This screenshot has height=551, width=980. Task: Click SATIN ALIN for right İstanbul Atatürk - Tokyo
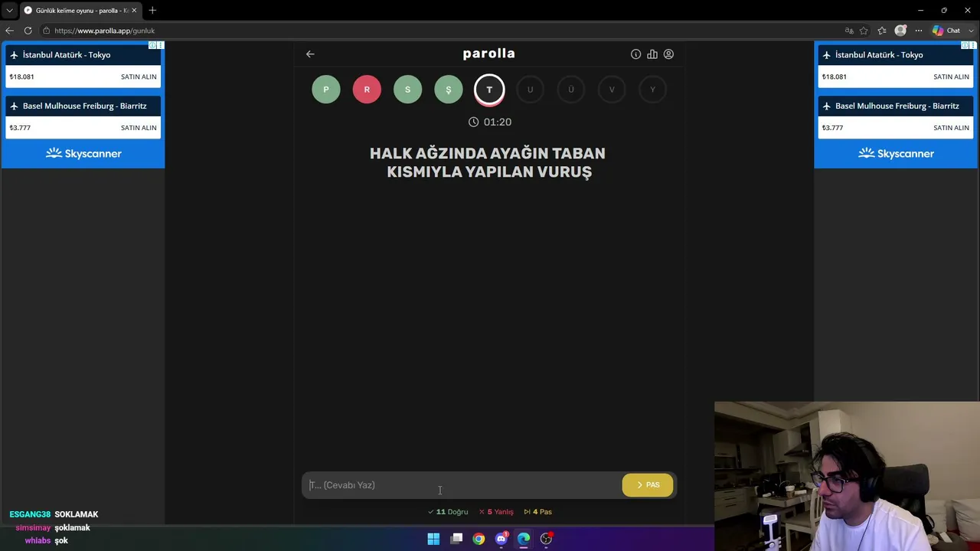click(951, 77)
